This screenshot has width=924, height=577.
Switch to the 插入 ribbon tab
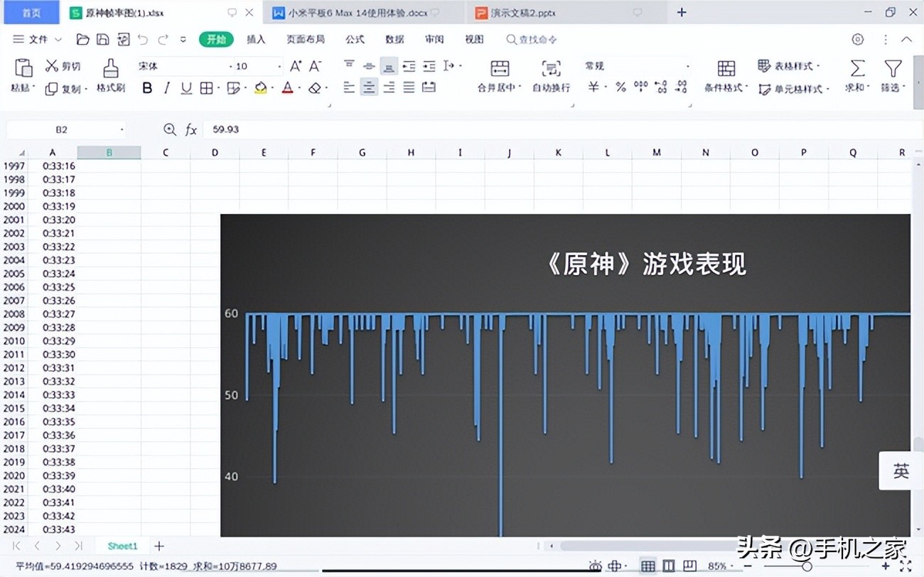pos(255,39)
